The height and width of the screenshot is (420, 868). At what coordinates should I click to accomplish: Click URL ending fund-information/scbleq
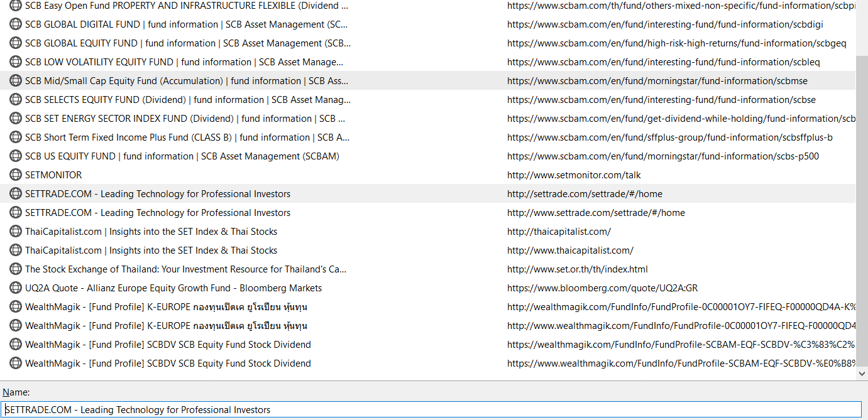tap(664, 62)
